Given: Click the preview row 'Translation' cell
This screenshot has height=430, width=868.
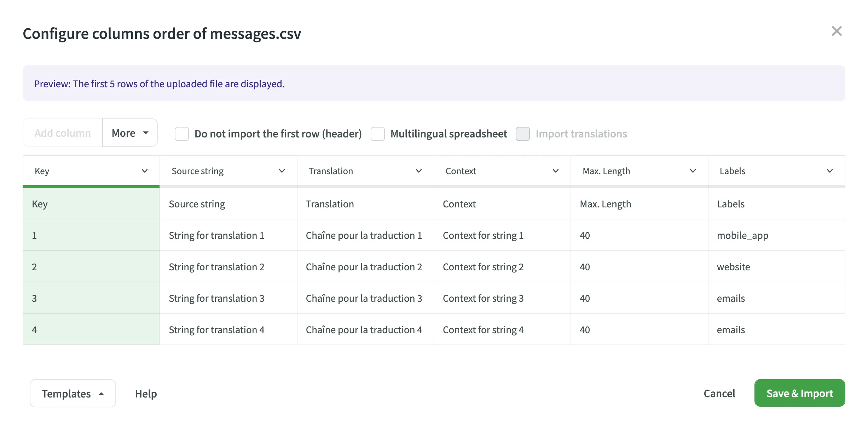Looking at the screenshot, I should [x=365, y=204].
